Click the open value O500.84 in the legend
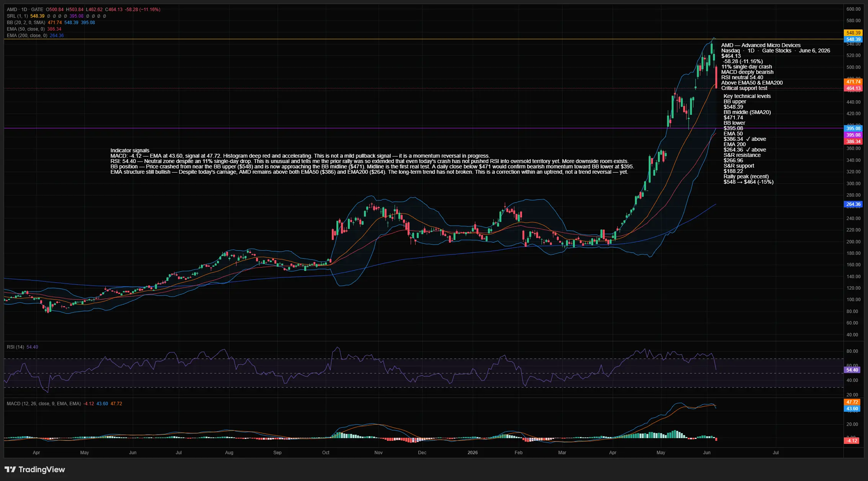The image size is (868, 481). pyautogui.click(x=55, y=10)
